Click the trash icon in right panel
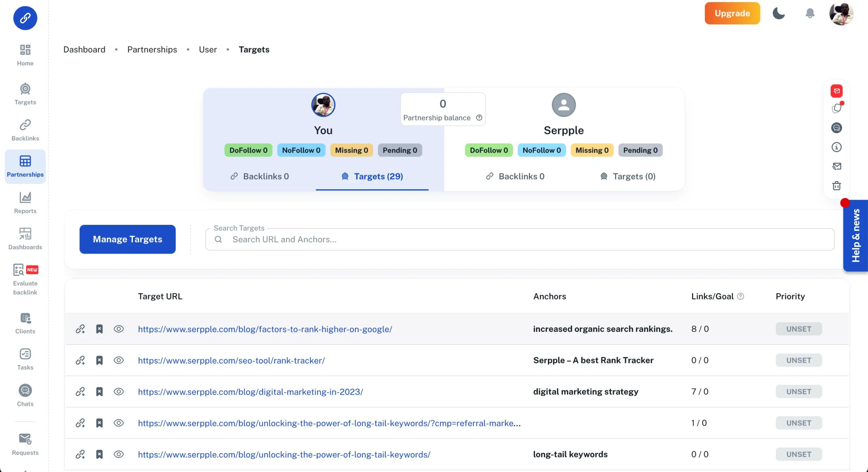Image resolution: width=868 pixels, height=472 pixels. click(x=837, y=186)
